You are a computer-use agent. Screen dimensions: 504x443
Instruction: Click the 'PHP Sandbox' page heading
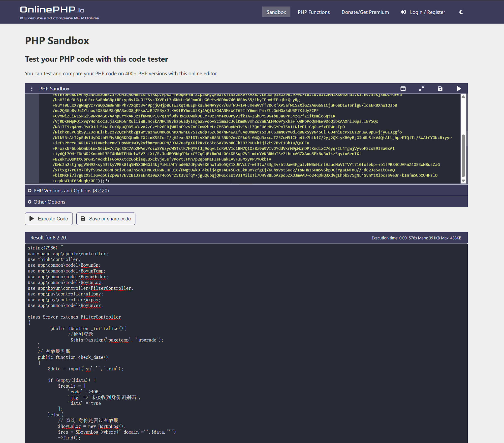57,41
